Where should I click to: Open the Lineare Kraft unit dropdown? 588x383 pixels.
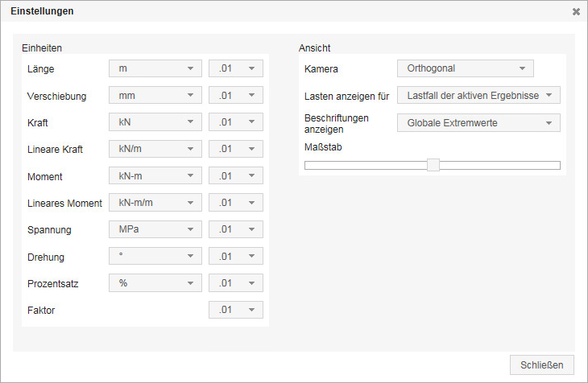point(155,149)
